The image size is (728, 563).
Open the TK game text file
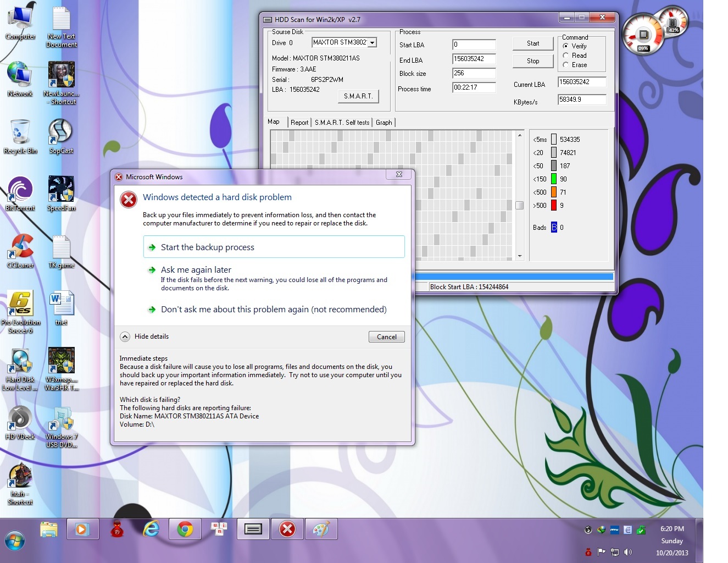click(61, 251)
